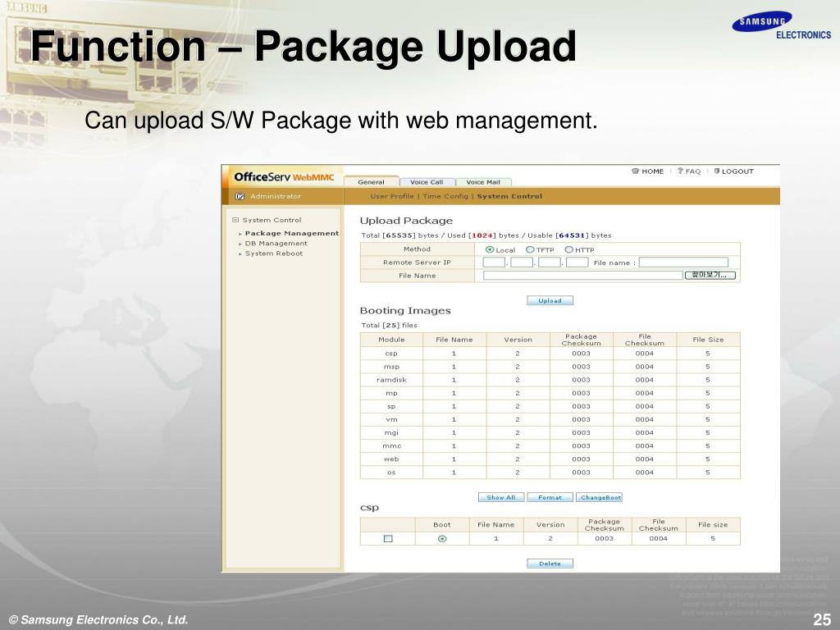Click the ChangeBoot button

[599, 497]
